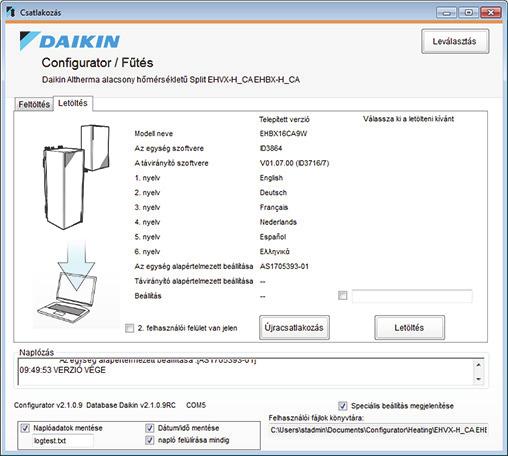Image resolution: width=508 pixels, height=456 pixels.
Task: Uncheck Naplóadatok mentése
Action: (x=25, y=428)
